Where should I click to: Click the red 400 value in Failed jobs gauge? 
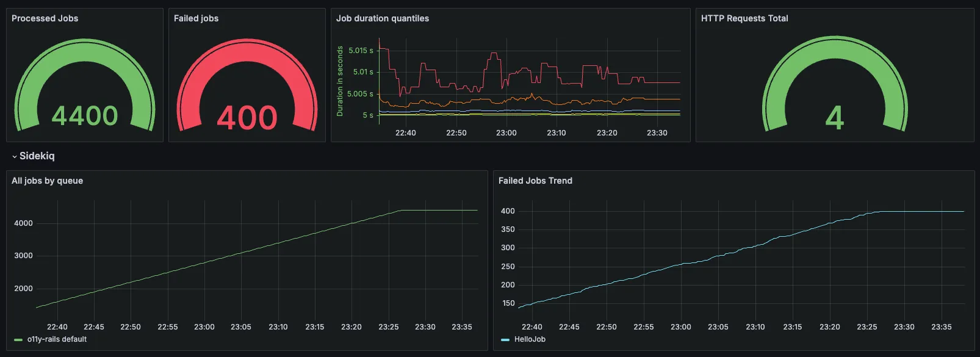point(247,118)
